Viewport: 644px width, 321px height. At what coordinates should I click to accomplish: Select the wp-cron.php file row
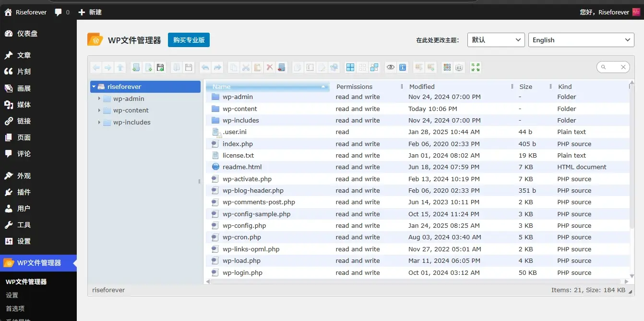click(417, 237)
